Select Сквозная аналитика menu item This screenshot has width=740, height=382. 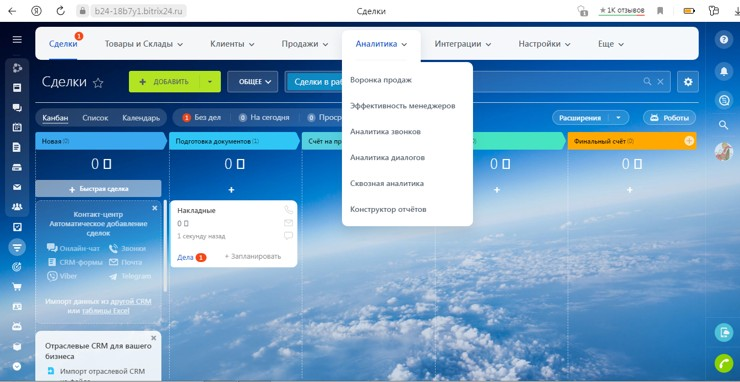click(387, 183)
